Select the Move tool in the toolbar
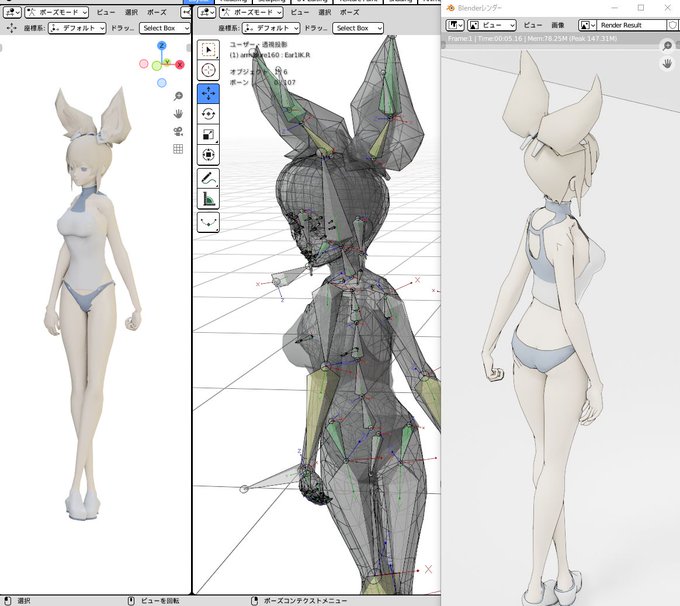This screenshot has width=680, height=606. (208, 94)
